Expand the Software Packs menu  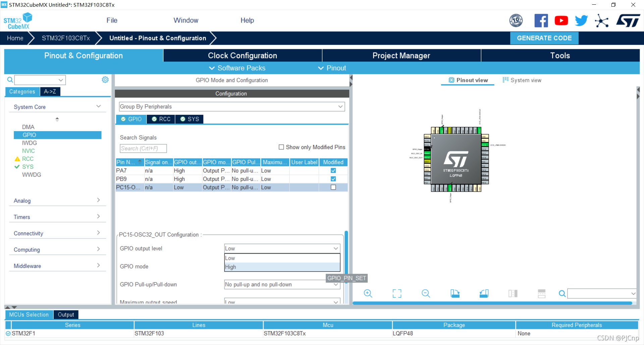(237, 68)
